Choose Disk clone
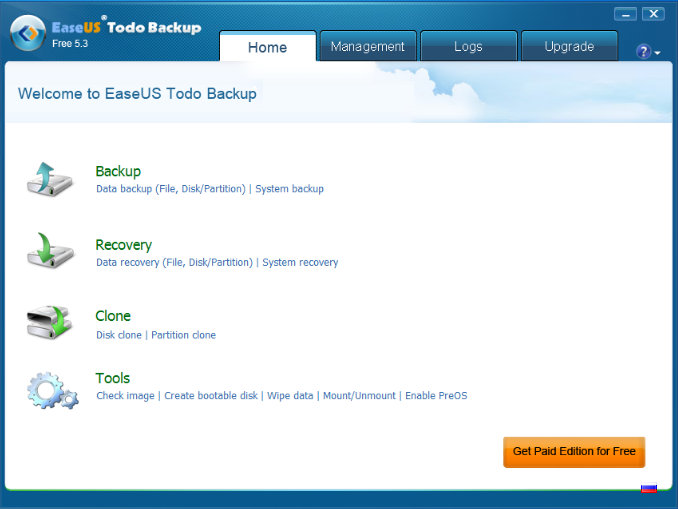The image size is (678, 509). point(119,335)
